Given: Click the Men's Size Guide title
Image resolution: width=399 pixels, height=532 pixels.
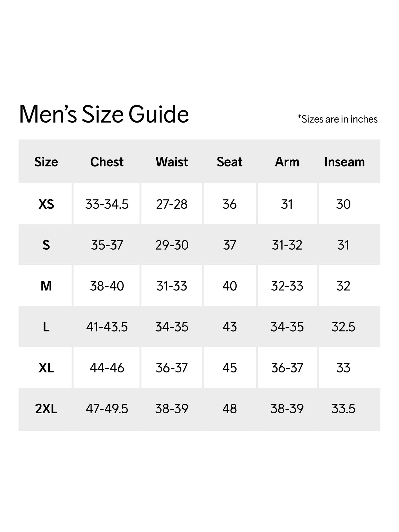Looking at the screenshot, I should pos(104,115).
